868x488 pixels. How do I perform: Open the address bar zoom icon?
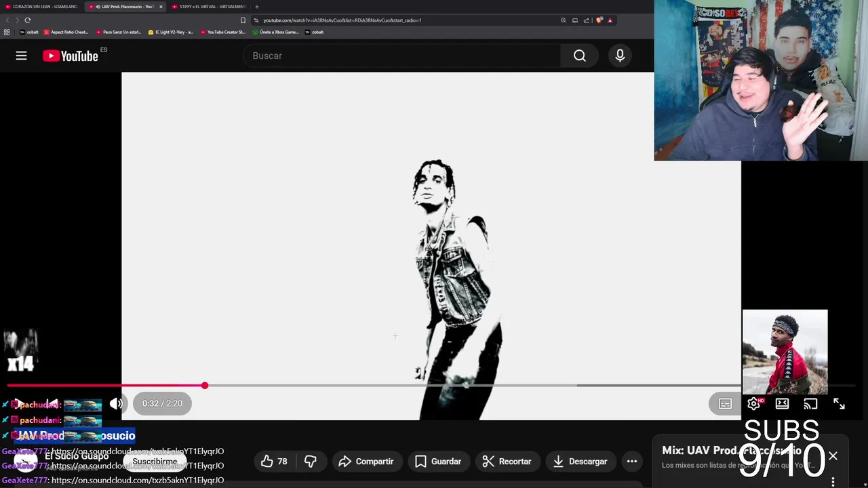tap(563, 20)
